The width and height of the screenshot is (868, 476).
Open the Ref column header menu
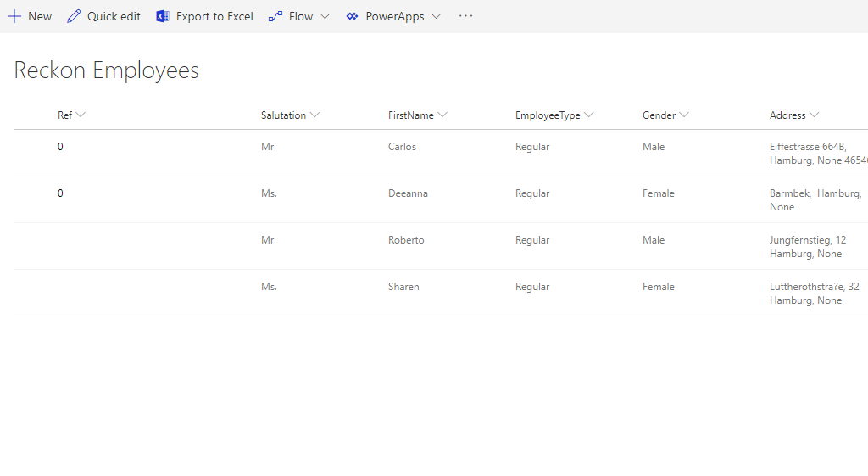(81, 115)
